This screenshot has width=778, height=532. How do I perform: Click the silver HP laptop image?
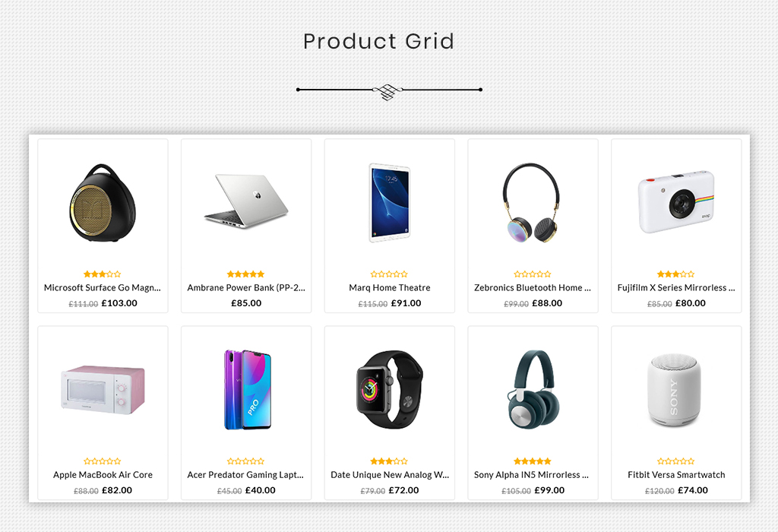tap(246, 201)
